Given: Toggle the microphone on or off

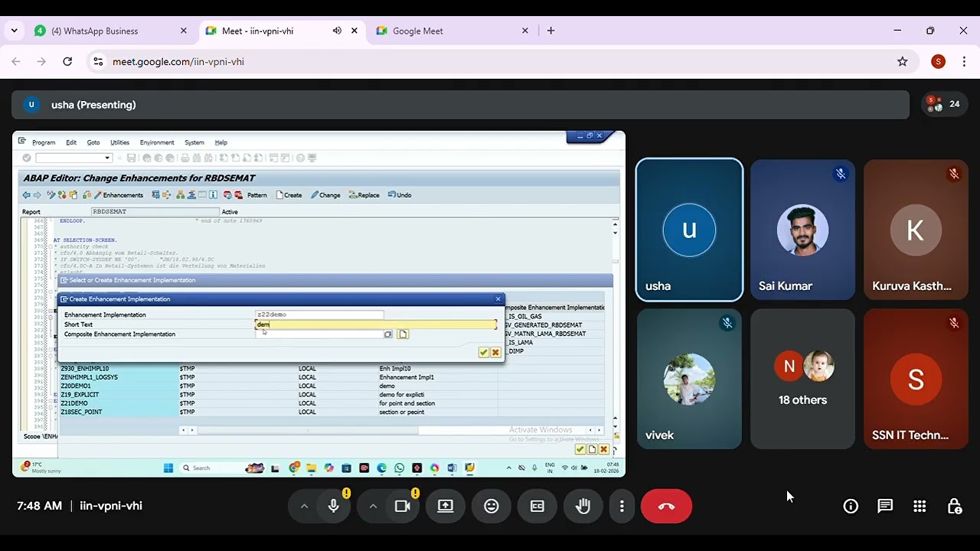Looking at the screenshot, I should (333, 506).
